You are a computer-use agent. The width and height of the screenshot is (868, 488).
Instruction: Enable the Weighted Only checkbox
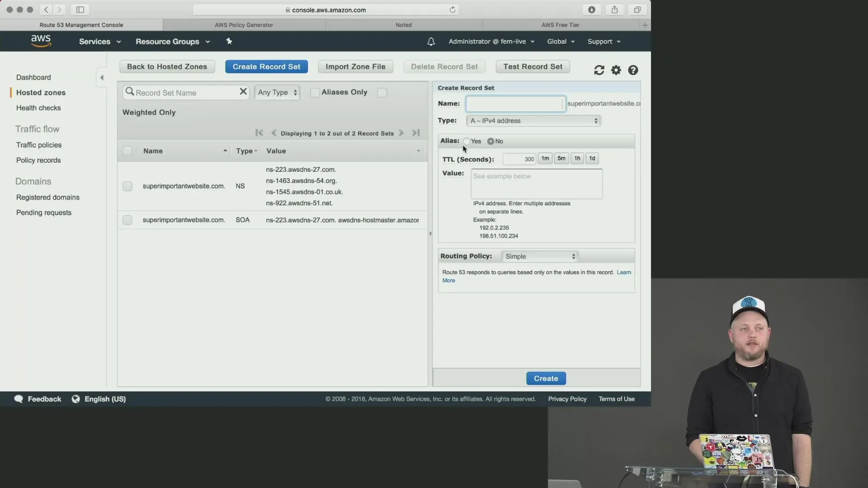382,93
